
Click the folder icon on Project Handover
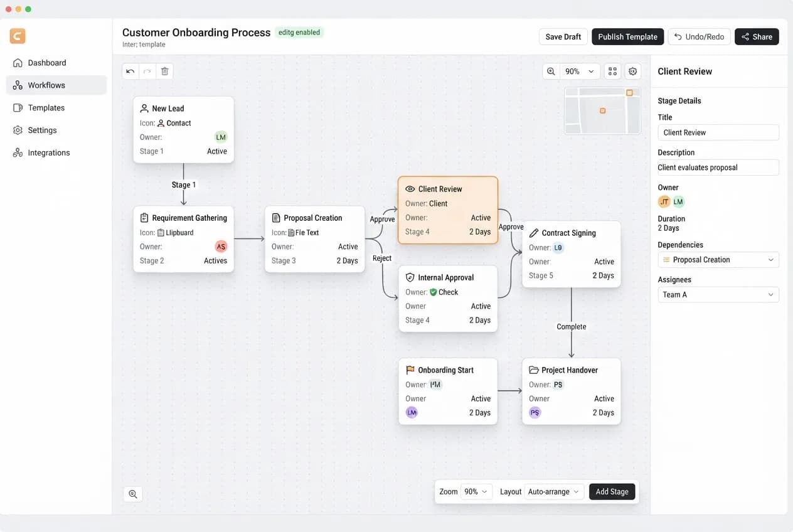pyautogui.click(x=534, y=370)
